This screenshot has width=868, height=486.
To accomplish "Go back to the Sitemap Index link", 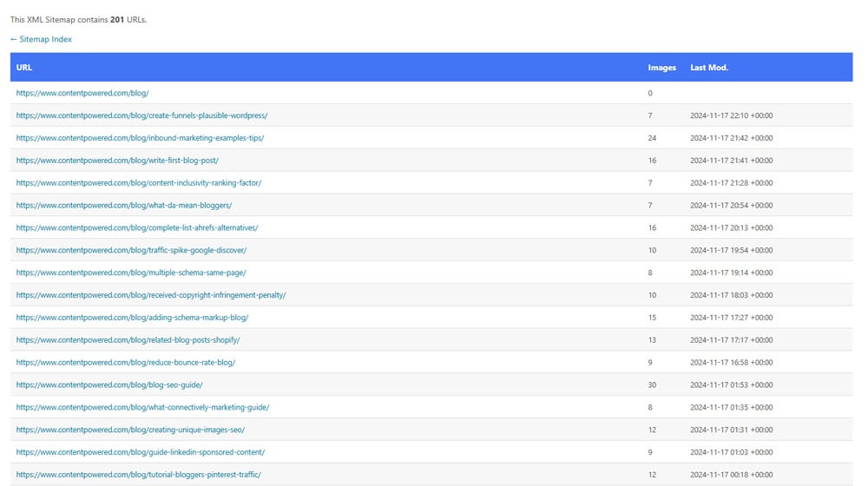I will tap(41, 39).
